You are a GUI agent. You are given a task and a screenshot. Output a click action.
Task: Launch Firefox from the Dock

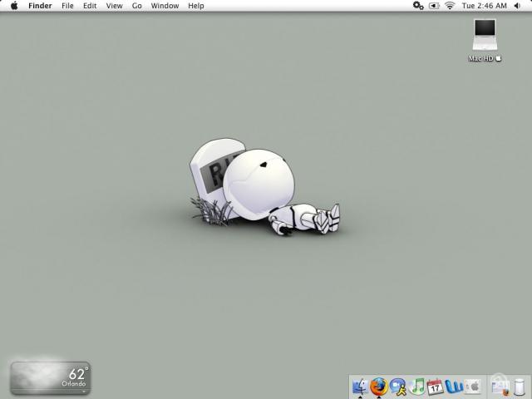point(379,386)
